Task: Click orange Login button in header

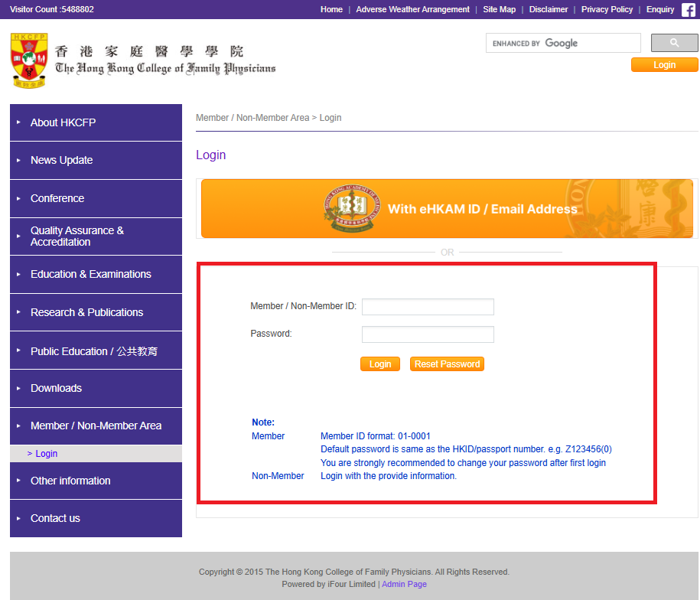Action: point(664,65)
